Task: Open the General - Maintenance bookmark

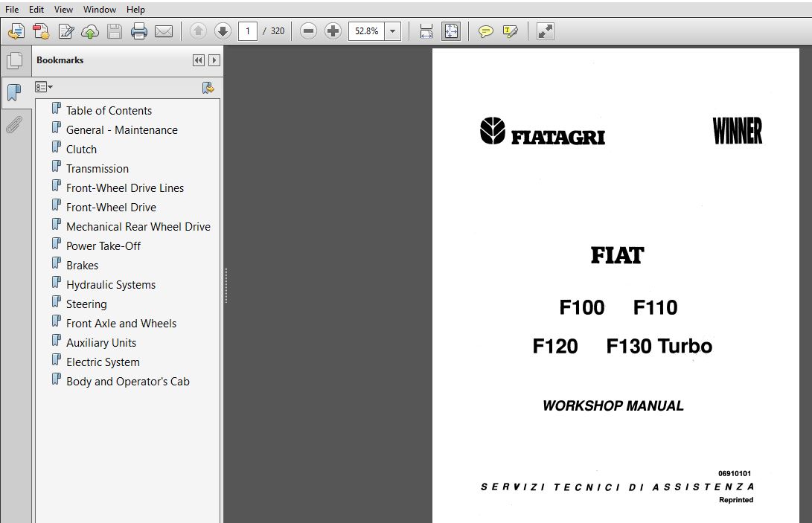Action: tap(122, 130)
